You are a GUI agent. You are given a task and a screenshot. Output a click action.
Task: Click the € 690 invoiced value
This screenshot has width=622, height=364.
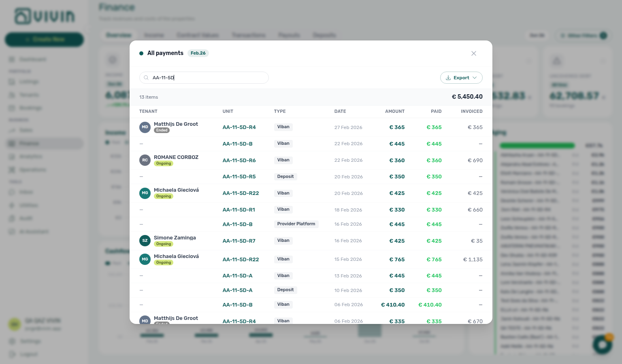(x=475, y=161)
